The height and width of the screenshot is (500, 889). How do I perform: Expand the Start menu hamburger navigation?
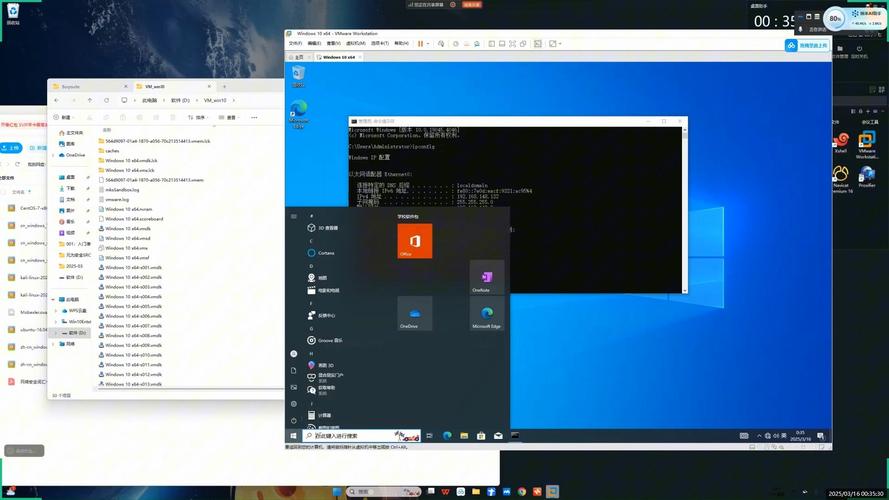(x=293, y=216)
